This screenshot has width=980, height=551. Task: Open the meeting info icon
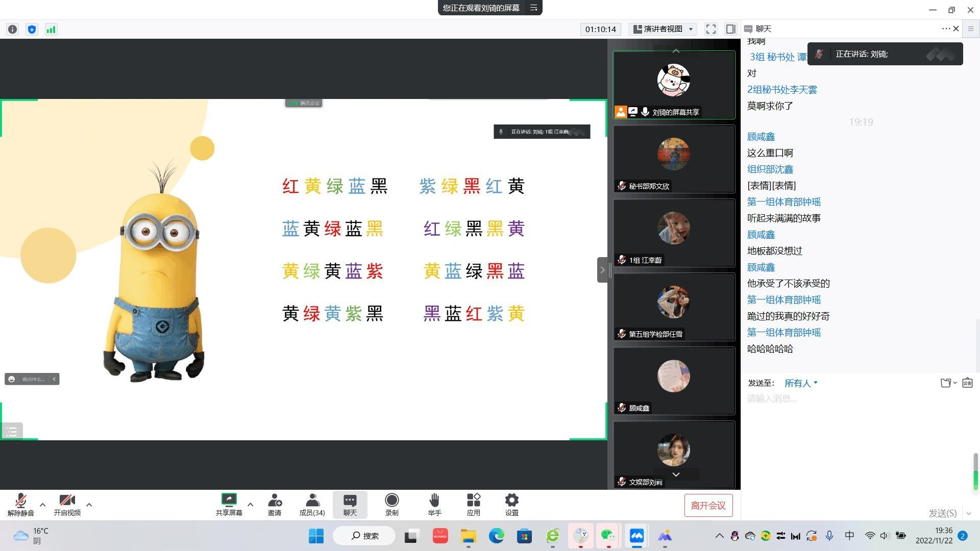click(x=13, y=30)
